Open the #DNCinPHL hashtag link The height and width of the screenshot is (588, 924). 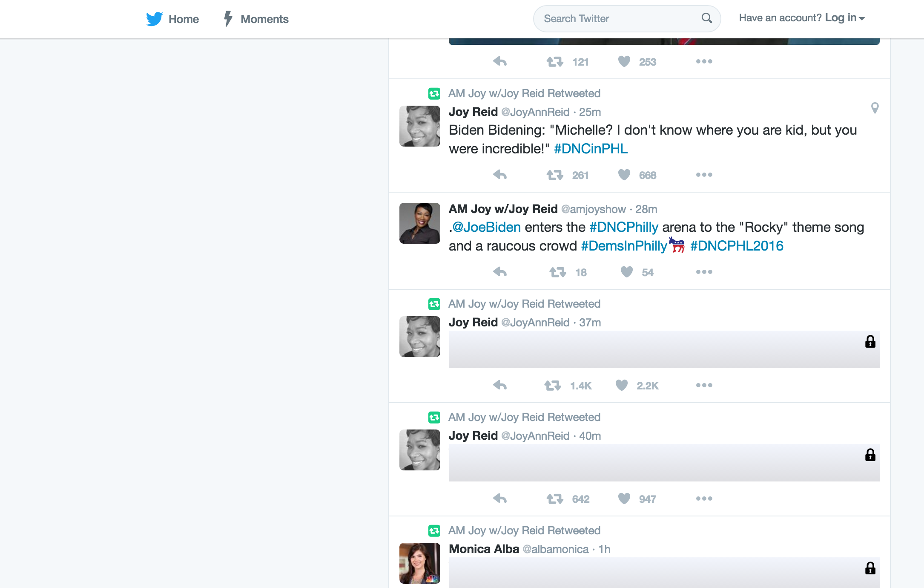(x=591, y=149)
